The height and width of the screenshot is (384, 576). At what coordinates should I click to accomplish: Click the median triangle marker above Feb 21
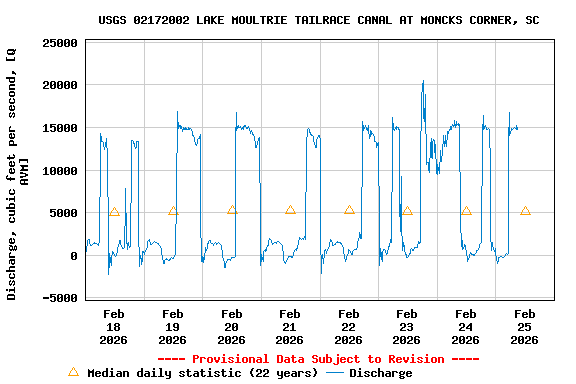coord(290,210)
